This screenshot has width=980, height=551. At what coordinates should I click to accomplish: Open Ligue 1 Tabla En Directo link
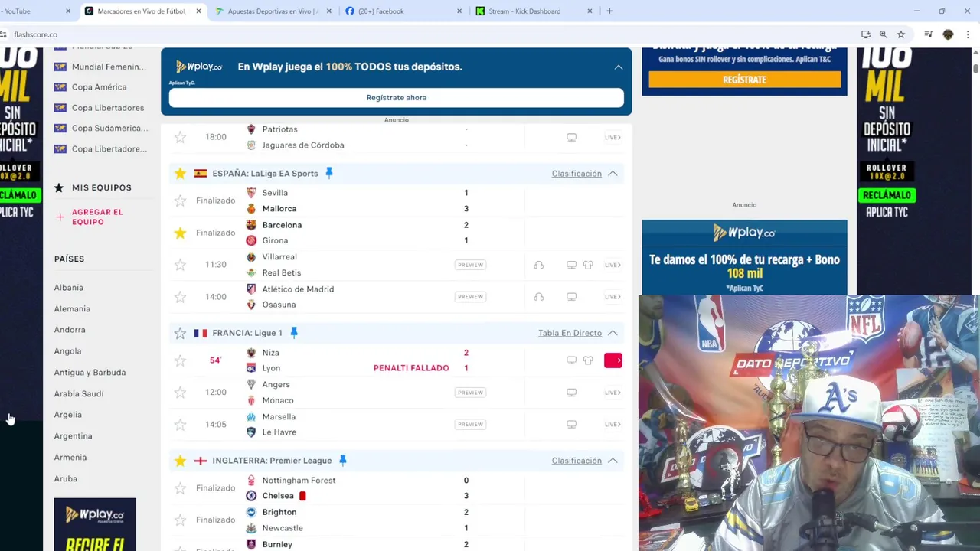[x=570, y=333]
